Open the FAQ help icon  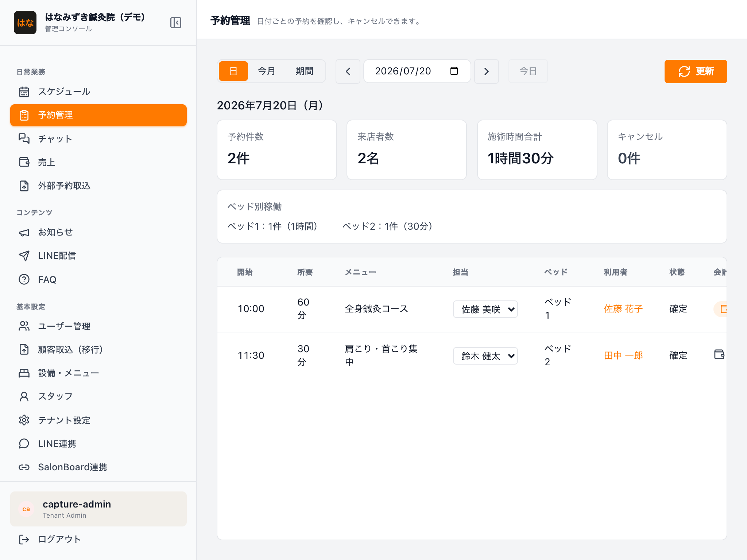24,280
